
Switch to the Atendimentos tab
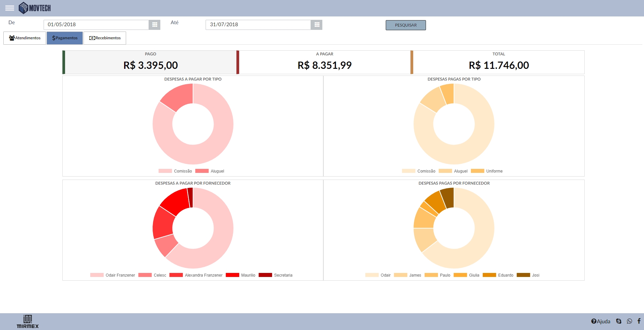coord(25,38)
